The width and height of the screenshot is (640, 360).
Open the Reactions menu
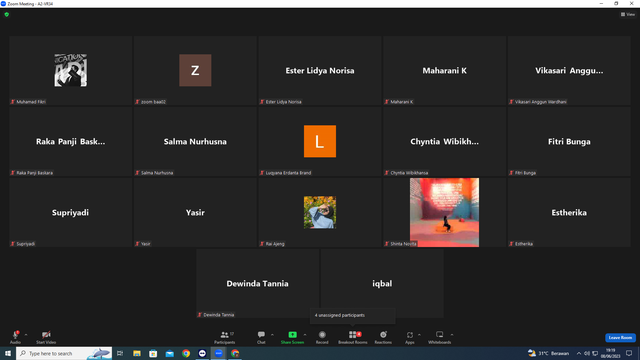click(383, 337)
